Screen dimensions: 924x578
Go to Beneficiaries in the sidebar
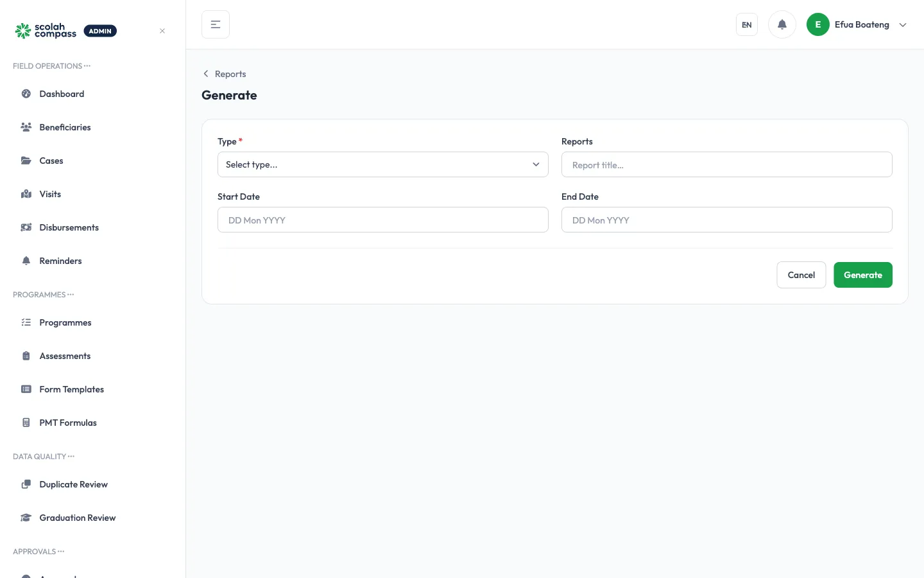pyautogui.click(x=93, y=127)
